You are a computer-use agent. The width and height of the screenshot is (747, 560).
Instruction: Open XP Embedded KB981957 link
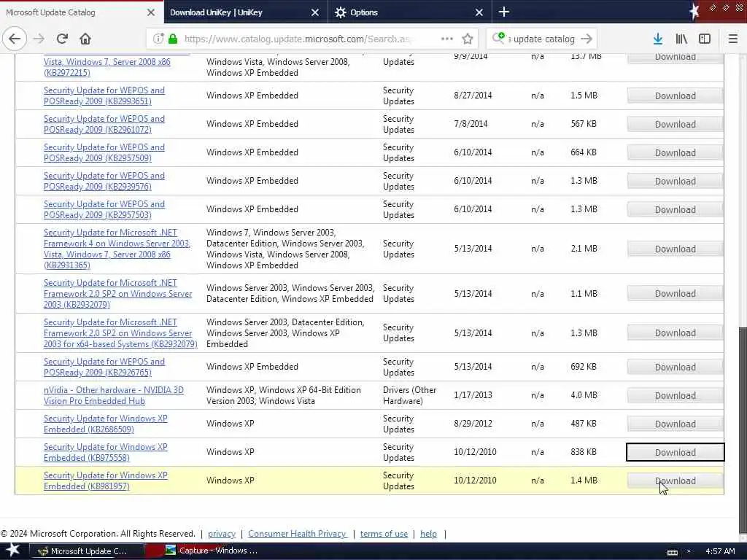pos(105,481)
